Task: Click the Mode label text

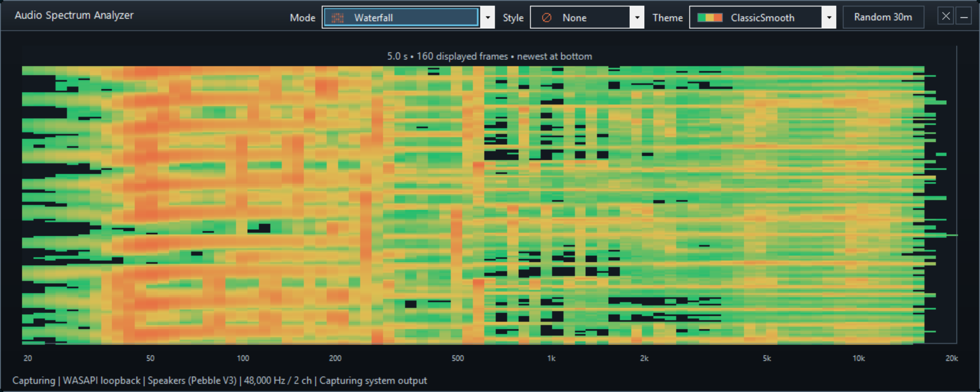Action: point(303,18)
